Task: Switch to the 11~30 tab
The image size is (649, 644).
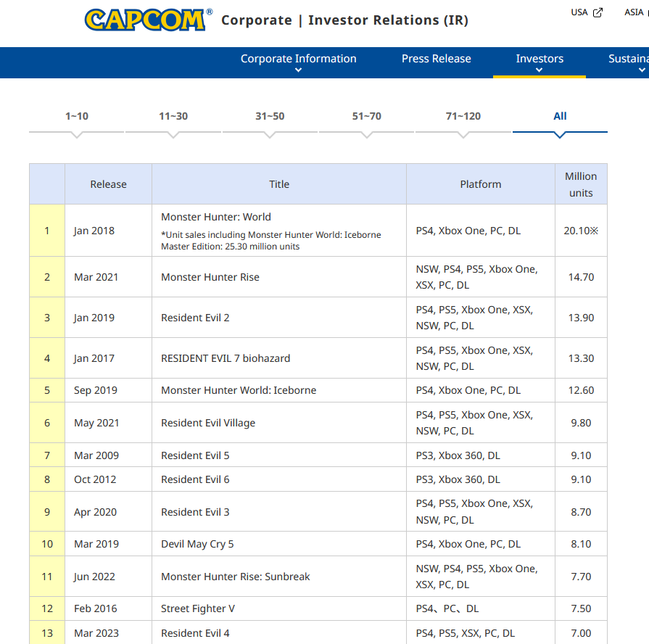Action: tap(173, 116)
